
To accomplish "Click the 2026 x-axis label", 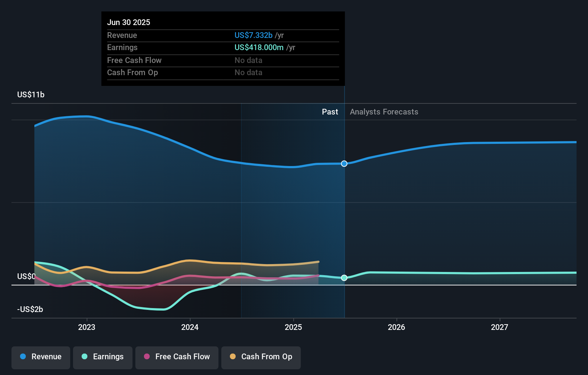I will 396,327.
